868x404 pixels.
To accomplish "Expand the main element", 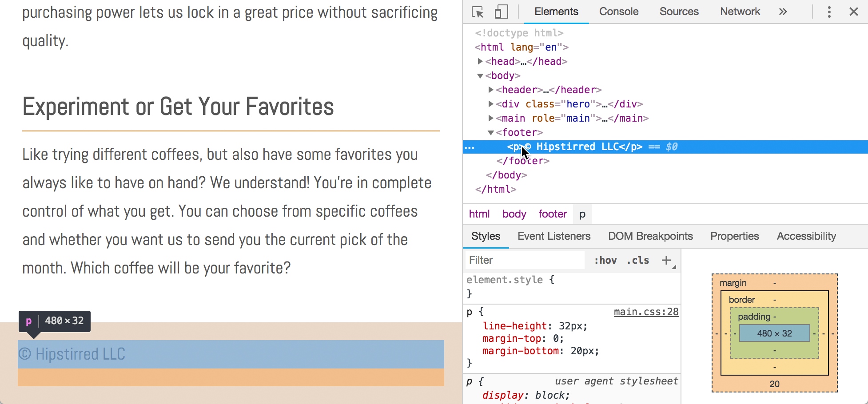I will point(491,118).
